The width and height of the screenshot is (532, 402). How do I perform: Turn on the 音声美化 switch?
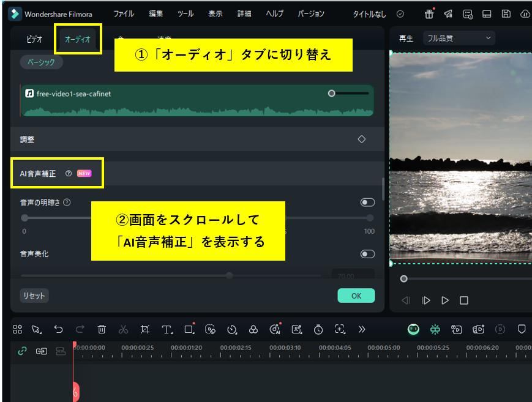pos(367,254)
